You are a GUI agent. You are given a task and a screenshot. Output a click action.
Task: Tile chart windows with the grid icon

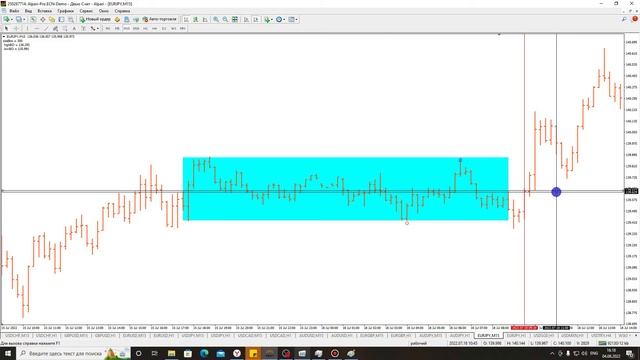(235, 19)
